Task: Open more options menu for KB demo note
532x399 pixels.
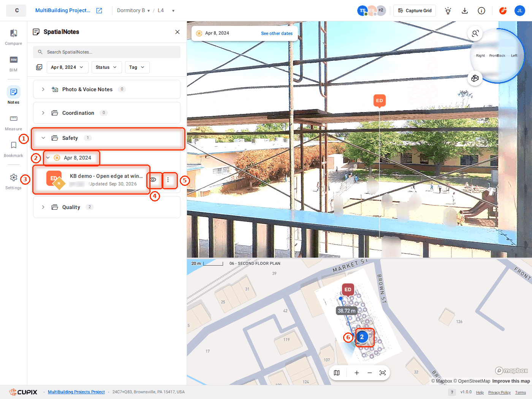Action: point(168,180)
